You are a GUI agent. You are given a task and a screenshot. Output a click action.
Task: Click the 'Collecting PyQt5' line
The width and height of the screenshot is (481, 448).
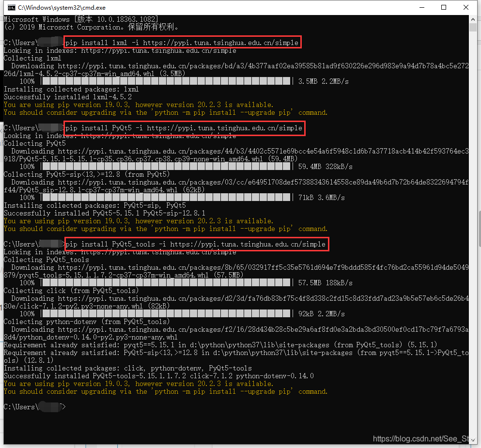click(35, 143)
